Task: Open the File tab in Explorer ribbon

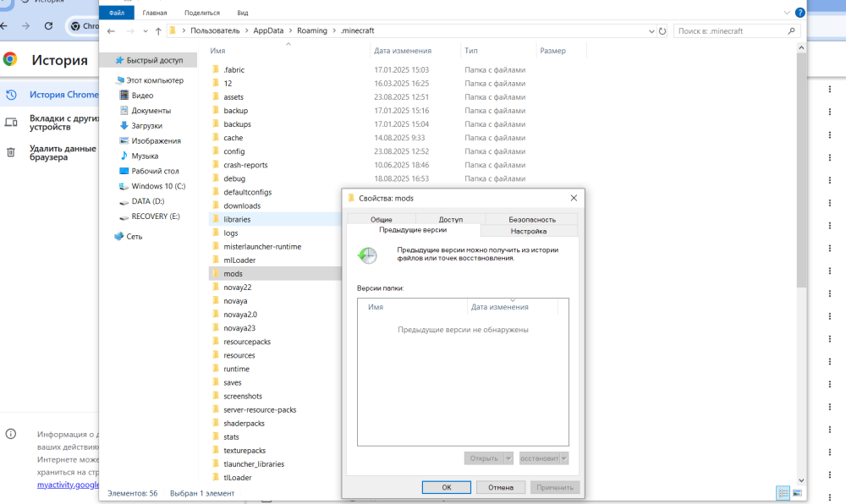Action: [x=117, y=13]
